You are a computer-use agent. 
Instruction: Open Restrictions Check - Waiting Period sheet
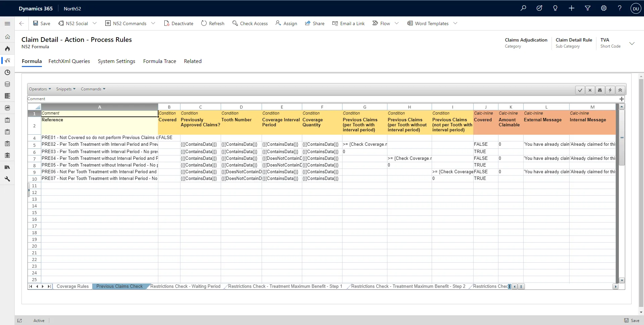point(185,286)
